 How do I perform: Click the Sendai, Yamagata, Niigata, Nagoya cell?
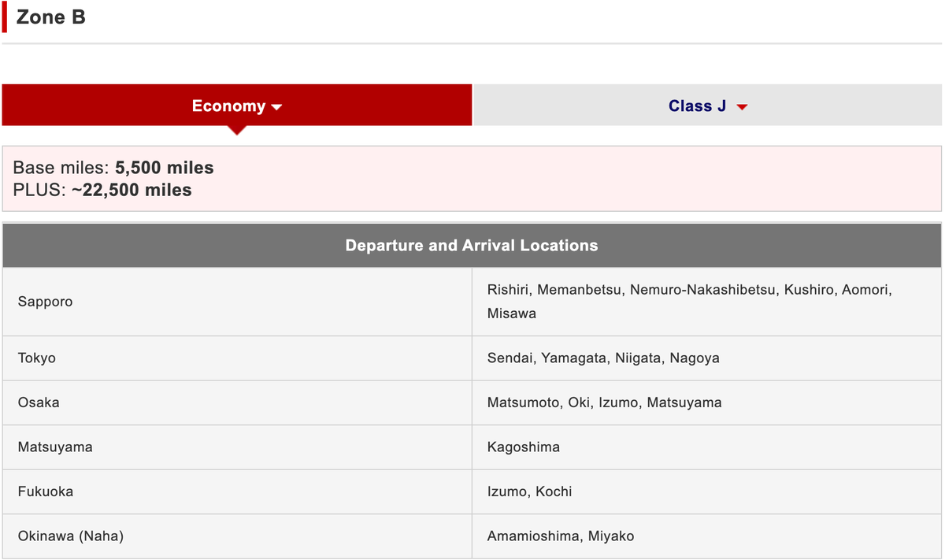click(603, 358)
